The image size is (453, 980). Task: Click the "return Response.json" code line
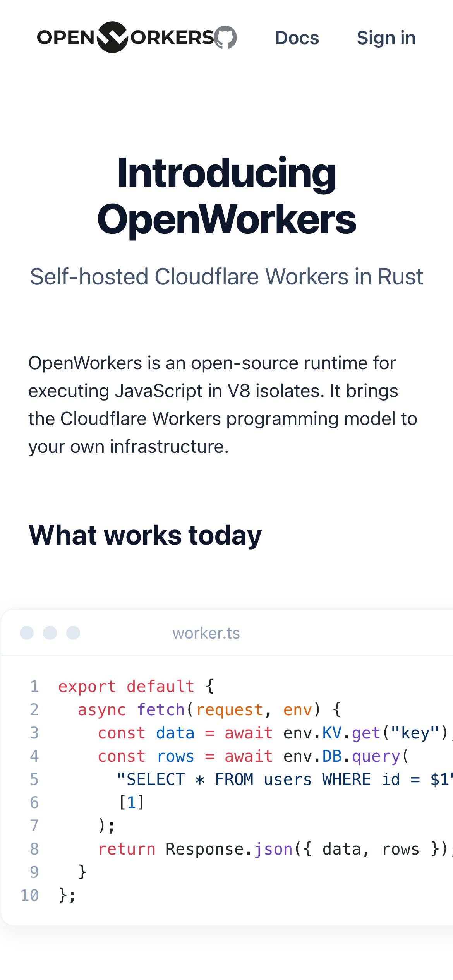pyautogui.click(x=271, y=849)
